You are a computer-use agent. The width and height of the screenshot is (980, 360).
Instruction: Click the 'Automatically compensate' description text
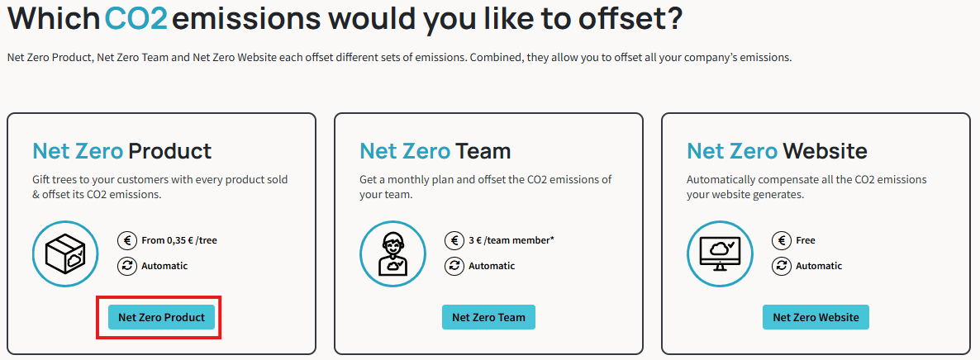[x=806, y=187]
